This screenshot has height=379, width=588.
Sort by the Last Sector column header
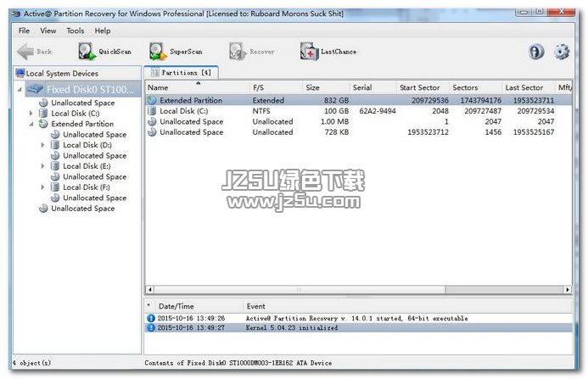(529, 87)
